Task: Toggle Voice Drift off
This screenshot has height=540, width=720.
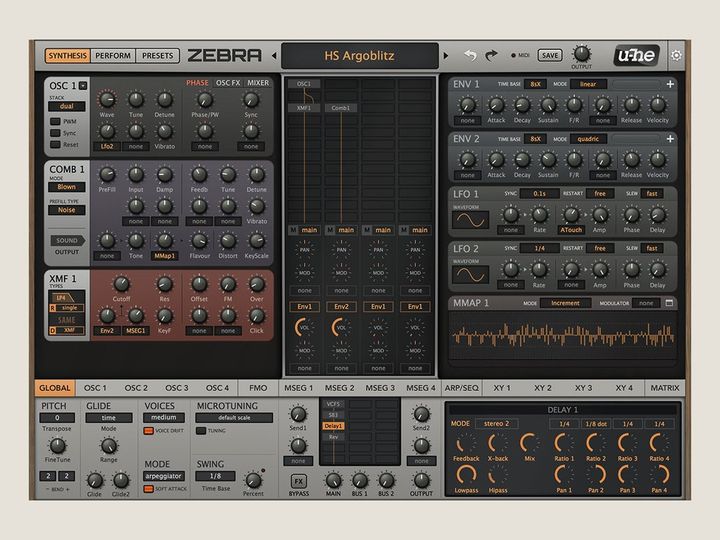Action: (148, 431)
